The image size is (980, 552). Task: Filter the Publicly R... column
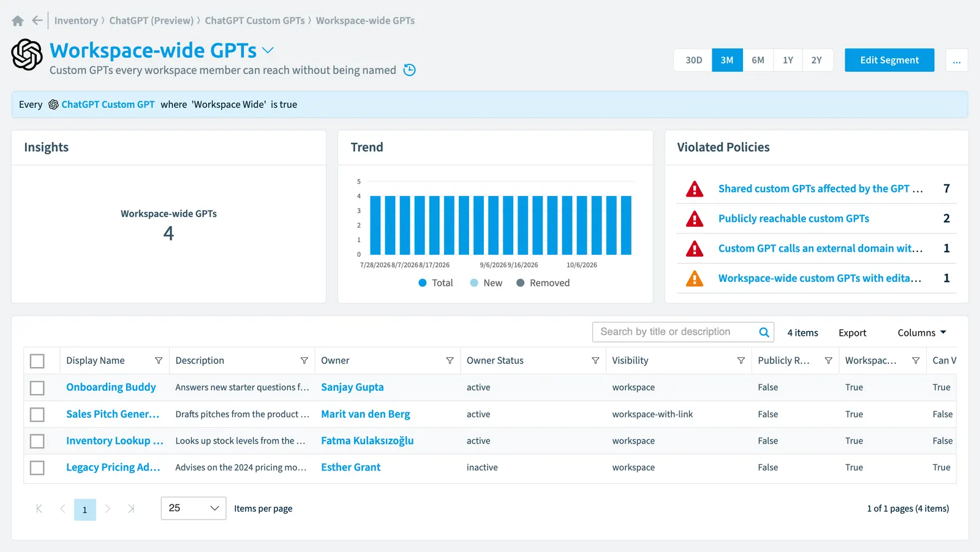coord(828,361)
